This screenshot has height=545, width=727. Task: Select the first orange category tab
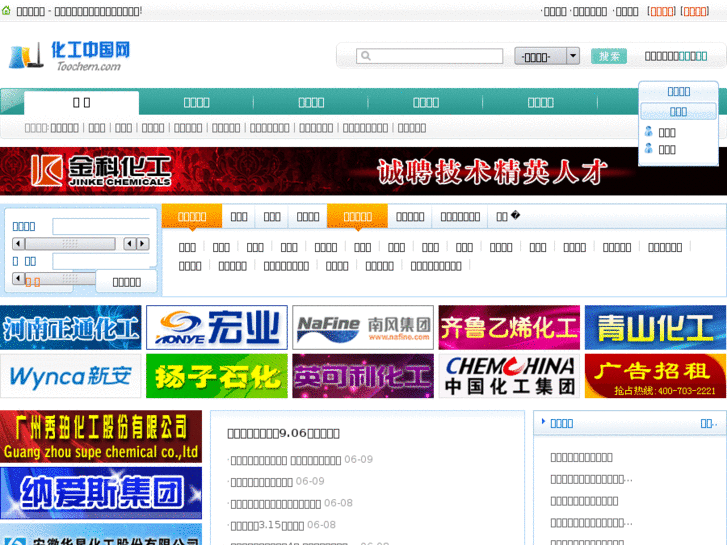(x=192, y=217)
